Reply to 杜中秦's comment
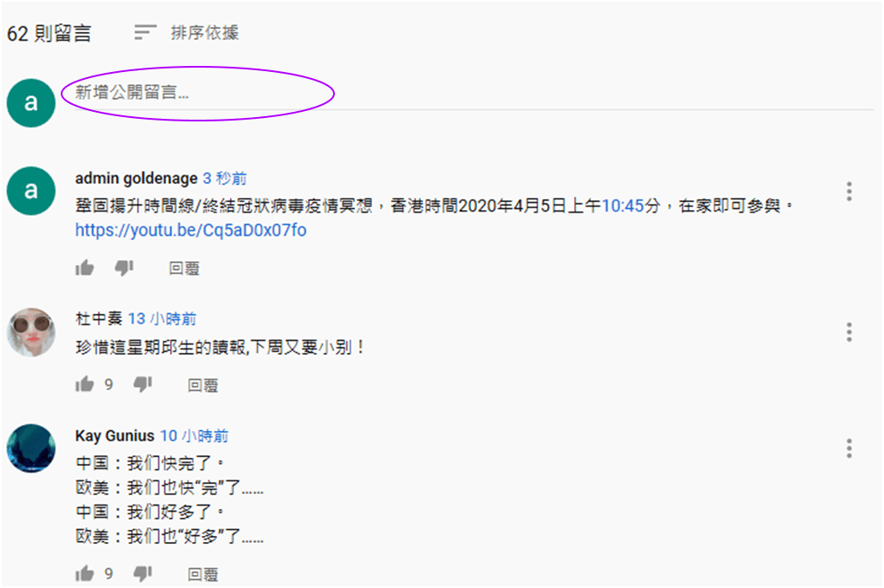 [203, 385]
